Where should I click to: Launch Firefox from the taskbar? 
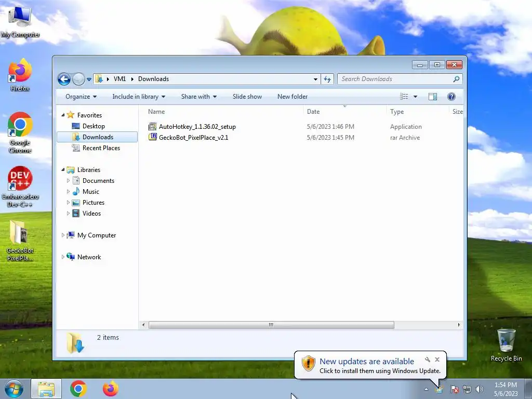pyautogui.click(x=111, y=389)
